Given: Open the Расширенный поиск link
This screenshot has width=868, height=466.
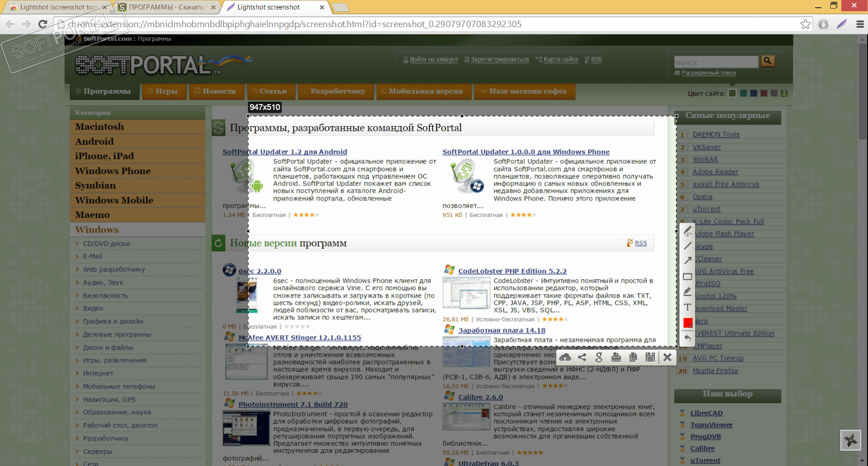Looking at the screenshot, I should click(709, 73).
